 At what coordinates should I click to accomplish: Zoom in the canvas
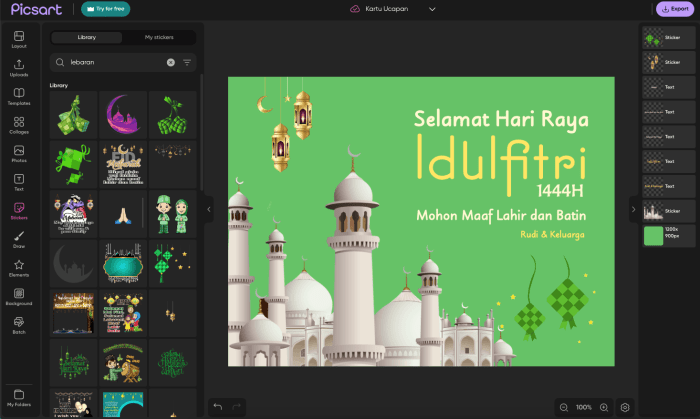(604, 407)
